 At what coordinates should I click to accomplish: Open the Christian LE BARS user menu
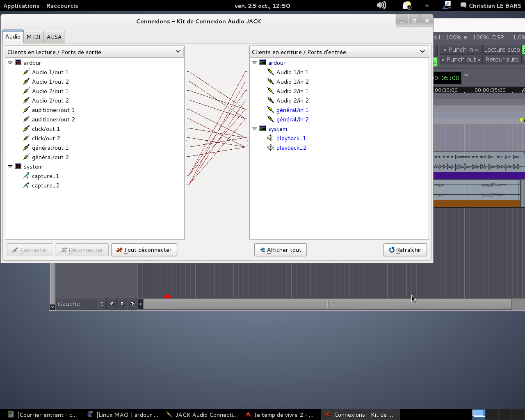point(491,6)
